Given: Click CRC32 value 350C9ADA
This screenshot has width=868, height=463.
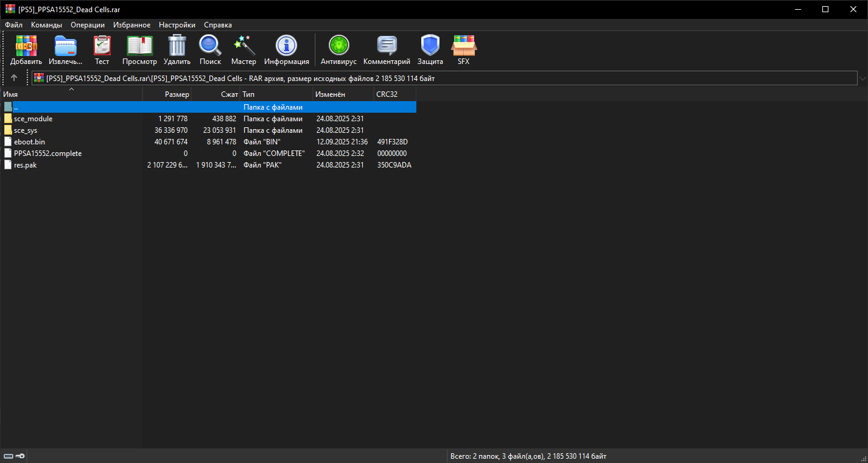Looking at the screenshot, I should tap(394, 165).
